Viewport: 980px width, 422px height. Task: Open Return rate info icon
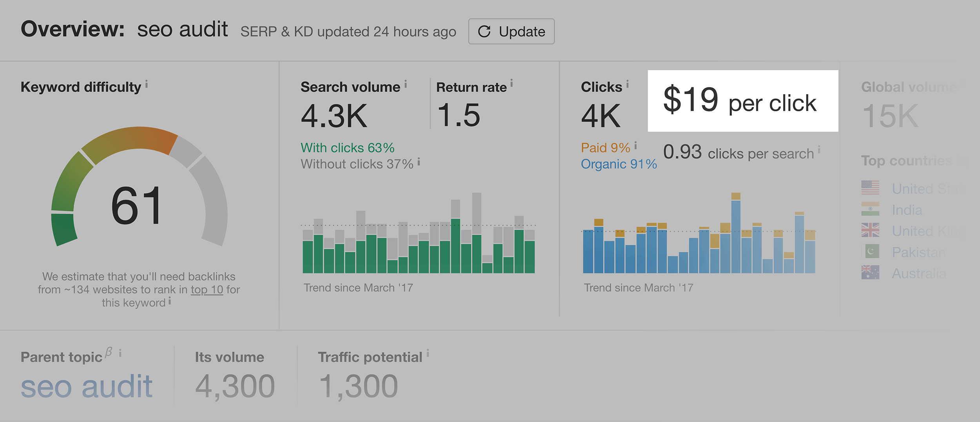[x=512, y=84]
